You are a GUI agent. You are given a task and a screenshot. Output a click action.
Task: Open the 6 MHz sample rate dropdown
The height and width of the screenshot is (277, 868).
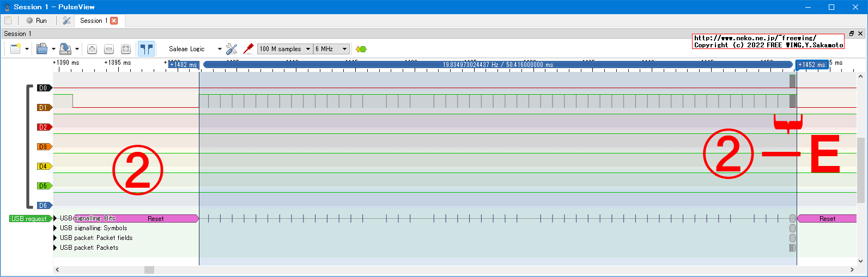pyautogui.click(x=331, y=49)
